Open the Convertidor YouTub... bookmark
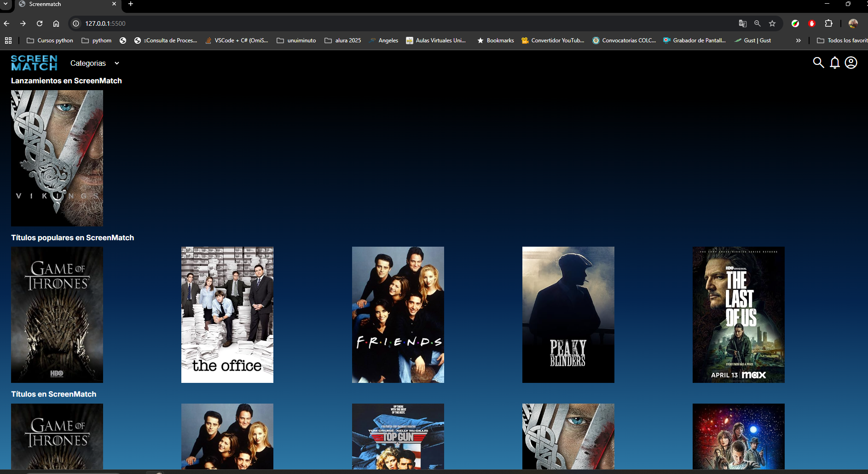Screen dimensions: 868x474 [x=553, y=40]
